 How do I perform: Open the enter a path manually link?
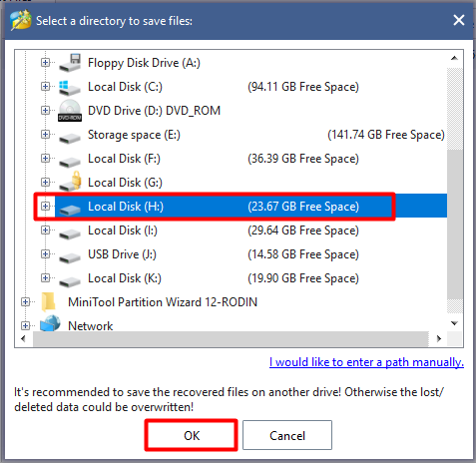click(x=366, y=362)
